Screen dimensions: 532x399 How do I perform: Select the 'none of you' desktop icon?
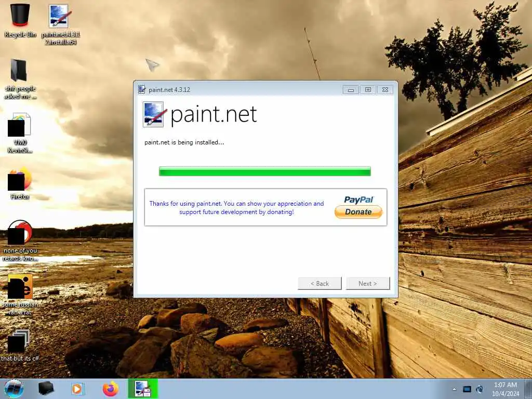[x=20, y=240]
